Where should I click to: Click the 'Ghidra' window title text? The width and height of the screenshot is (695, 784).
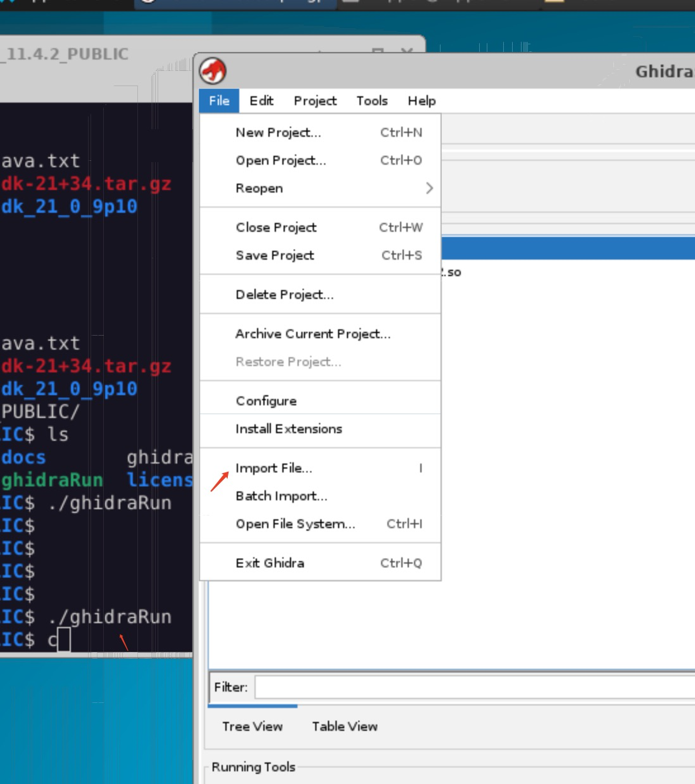coord(665,71)
